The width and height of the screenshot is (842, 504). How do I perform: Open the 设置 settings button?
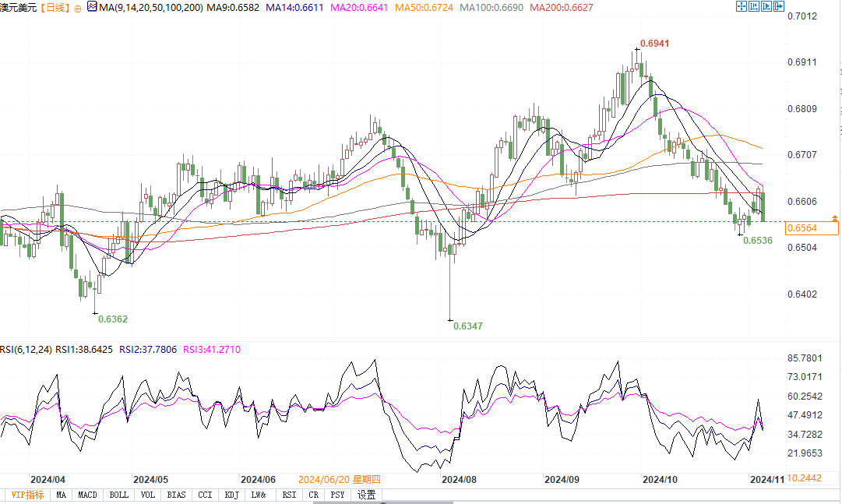pyautogui.click(x=366, y=495)
